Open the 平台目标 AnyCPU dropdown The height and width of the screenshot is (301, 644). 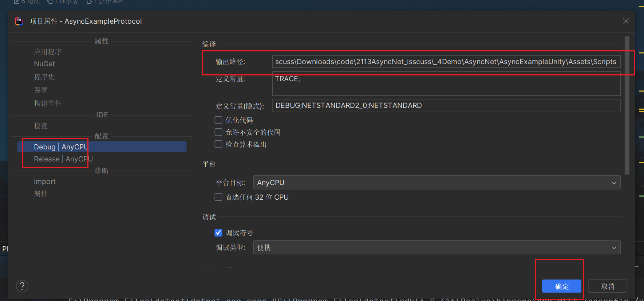click(436, 183)
